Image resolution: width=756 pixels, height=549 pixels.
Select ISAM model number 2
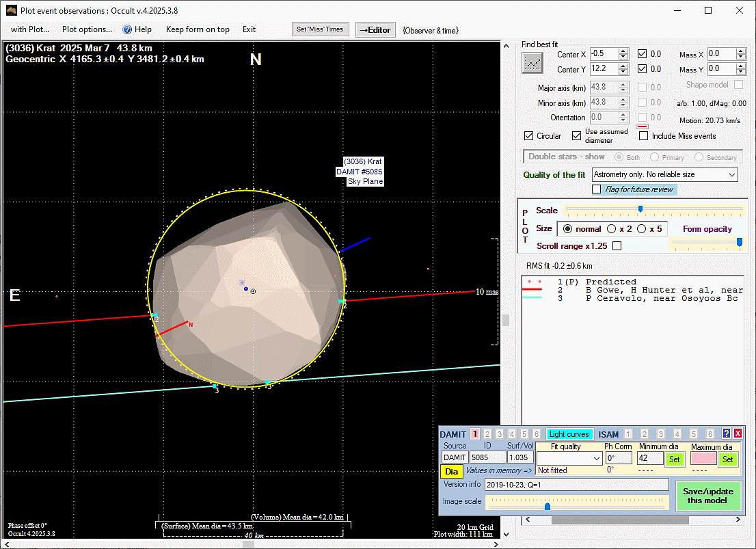point(645,434)
